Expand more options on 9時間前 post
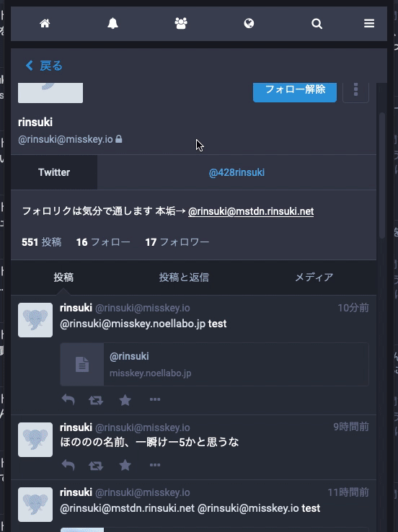Image resolution: width=398 pixels, height=532 pixels. (155, 465)
